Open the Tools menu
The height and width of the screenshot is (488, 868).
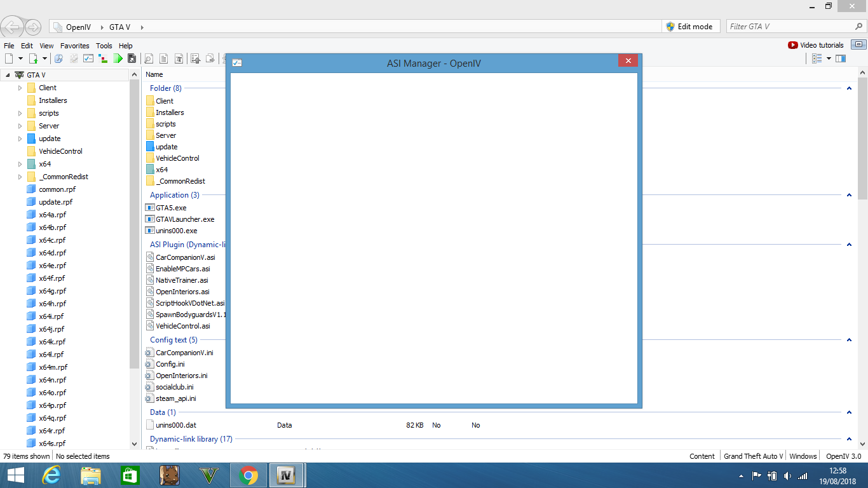[104, 46]
